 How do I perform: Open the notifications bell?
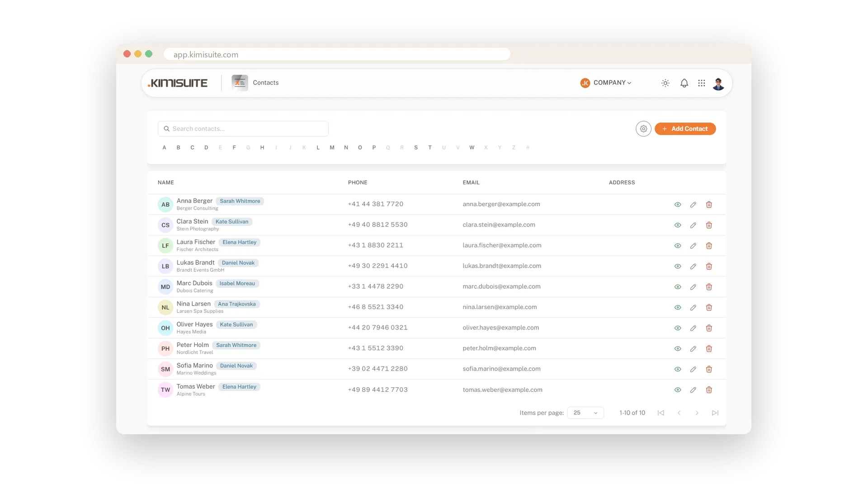click(x=684, y=83)
